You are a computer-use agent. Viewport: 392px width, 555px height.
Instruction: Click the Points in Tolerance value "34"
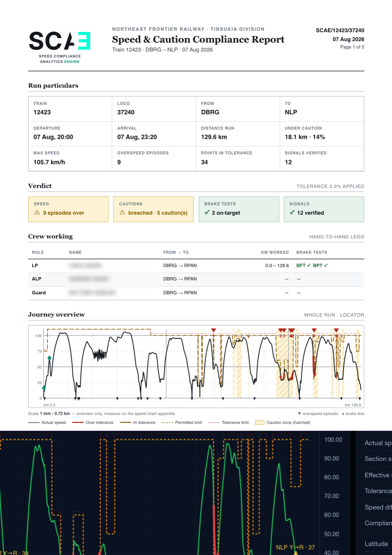tap(205, 162)
